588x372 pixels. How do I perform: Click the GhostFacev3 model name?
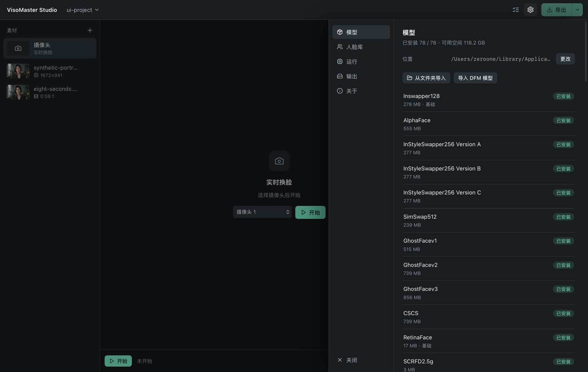click(420, 289)
